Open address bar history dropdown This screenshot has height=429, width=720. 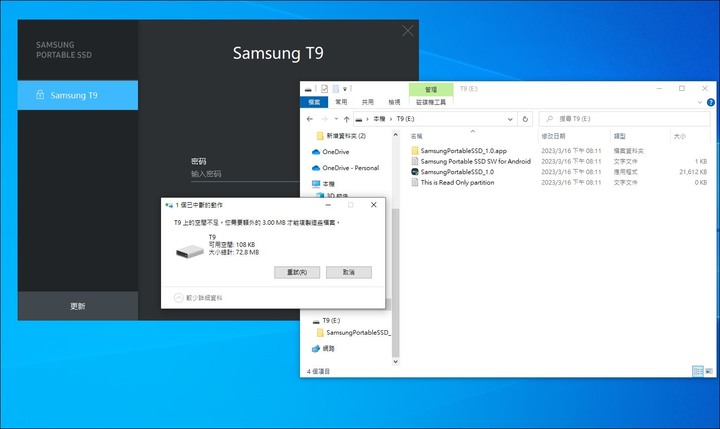click(510, 119)
